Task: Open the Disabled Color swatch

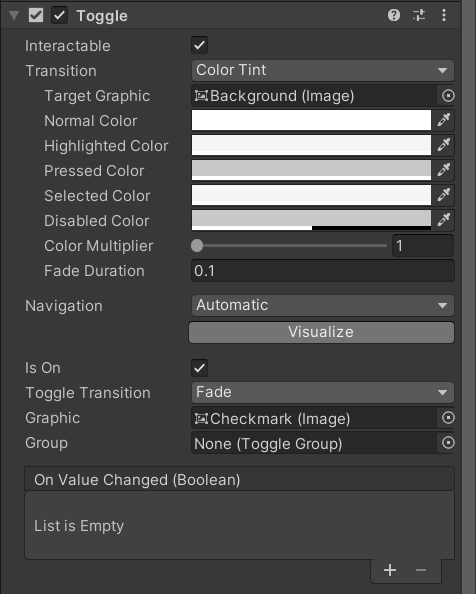Action: [x=311, y=220]
